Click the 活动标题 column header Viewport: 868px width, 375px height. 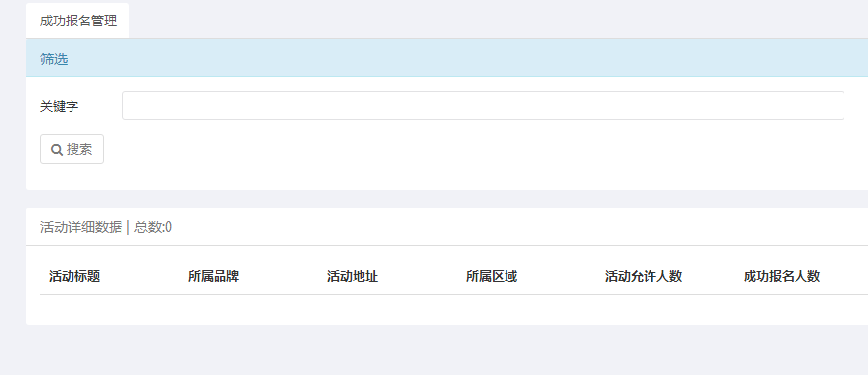74,276
